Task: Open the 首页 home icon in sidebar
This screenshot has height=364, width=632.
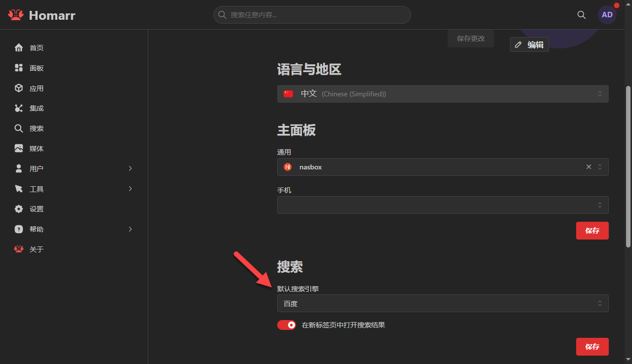Action: click(x=19, y=47)
